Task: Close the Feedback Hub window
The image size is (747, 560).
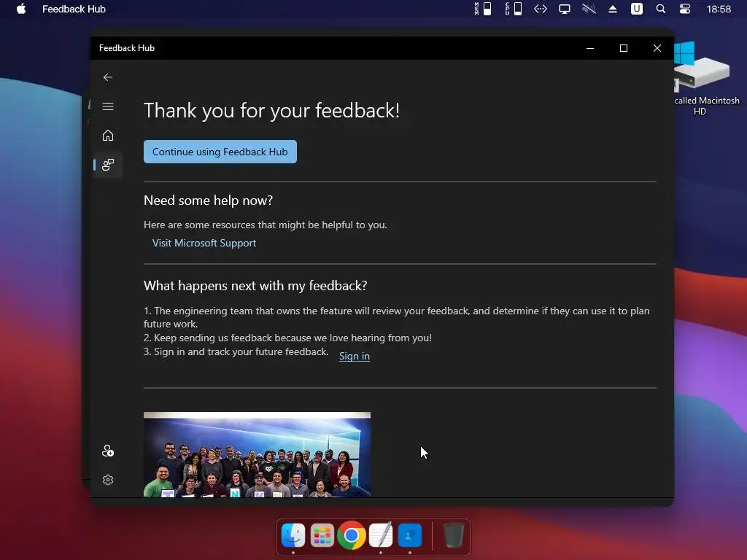Action: click(657, 48)
